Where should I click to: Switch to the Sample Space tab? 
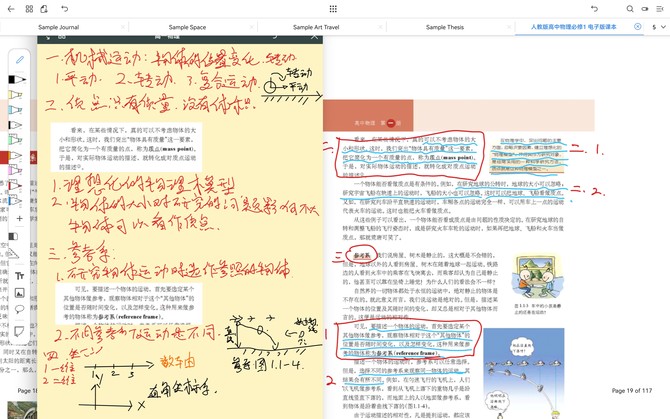tap(190, 27)
